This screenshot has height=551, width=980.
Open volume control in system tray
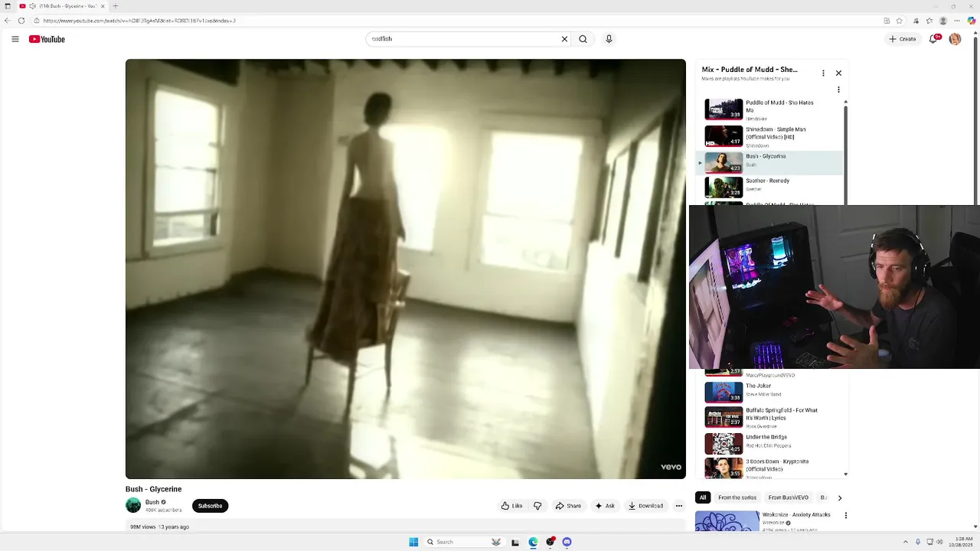(x=940, y=542)
